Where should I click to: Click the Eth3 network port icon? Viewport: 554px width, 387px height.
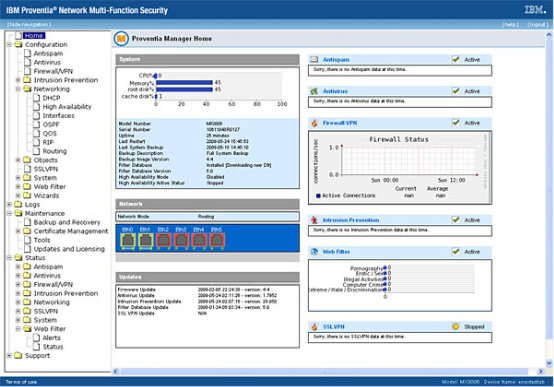tap(181, 240)
